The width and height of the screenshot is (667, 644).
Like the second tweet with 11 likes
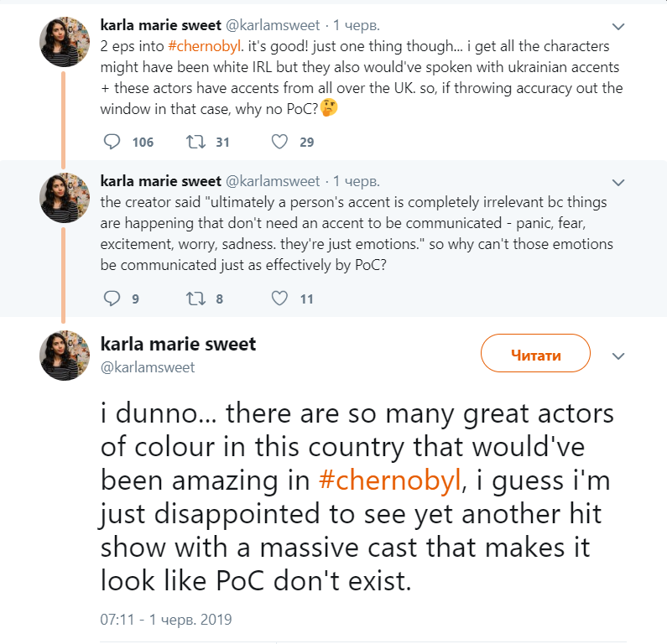pos(279,298)
